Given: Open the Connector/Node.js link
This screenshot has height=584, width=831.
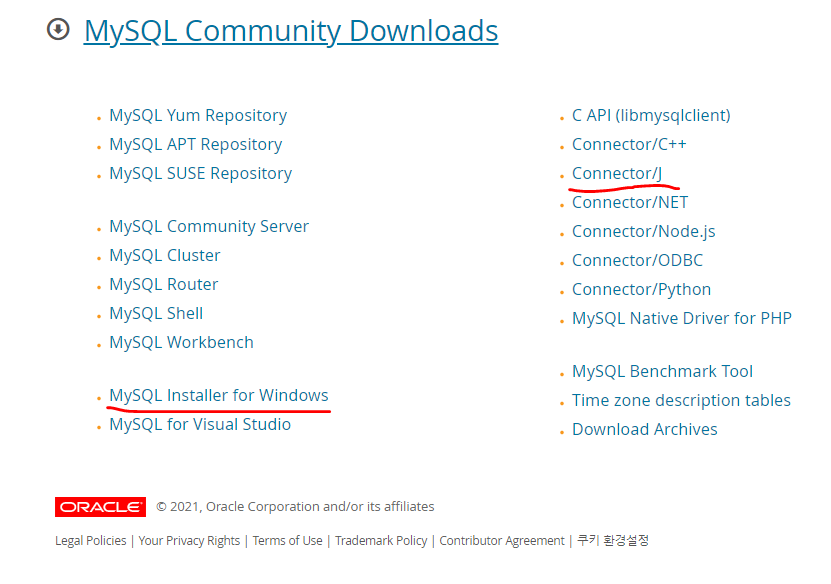Looking at the screenshot, I should tap(643, 232).
